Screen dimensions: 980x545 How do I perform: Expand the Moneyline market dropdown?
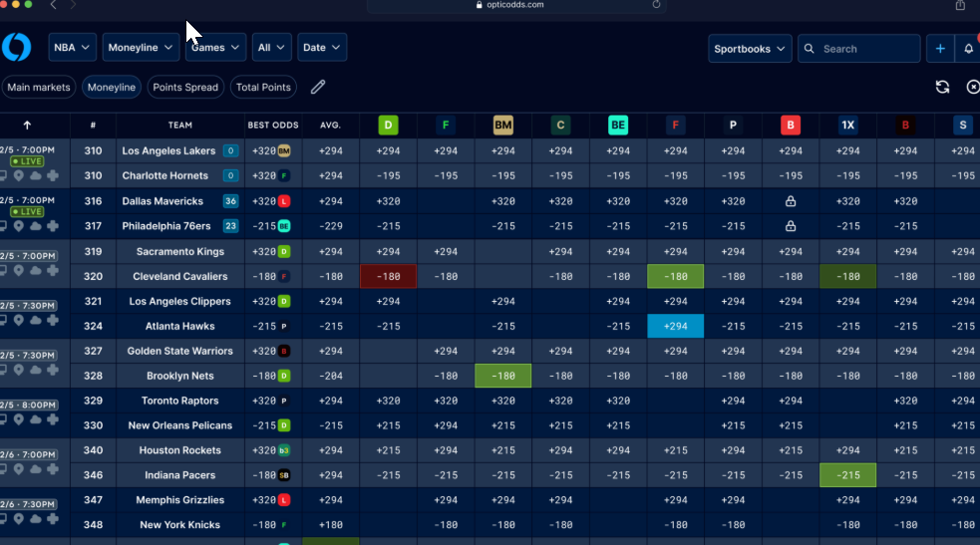point(141,48)
